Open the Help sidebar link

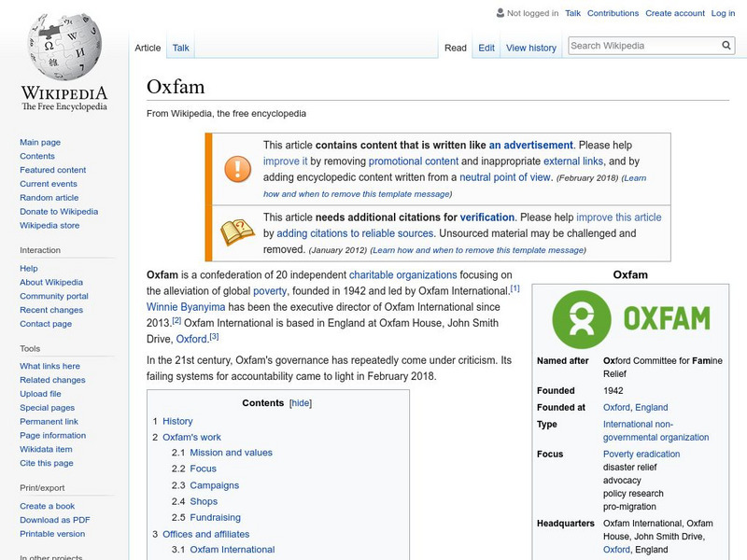click(x=29, y=268)
